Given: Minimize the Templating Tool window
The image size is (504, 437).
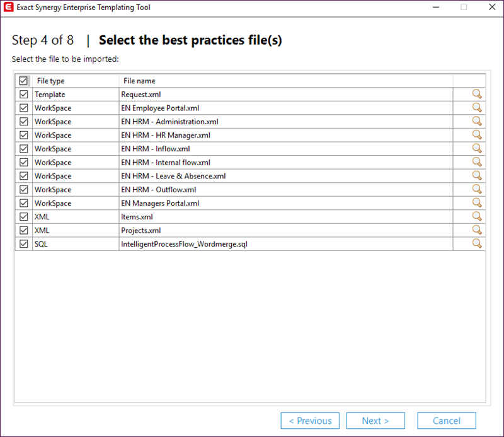Looking at the screenshot, I should pos(436,7).
